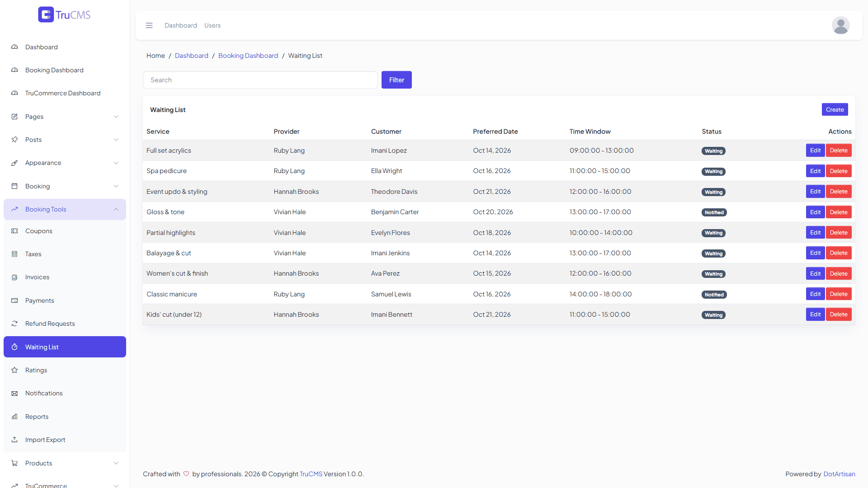Click the Waiting List clock icon
868x488 pixels.
point(14,347)
